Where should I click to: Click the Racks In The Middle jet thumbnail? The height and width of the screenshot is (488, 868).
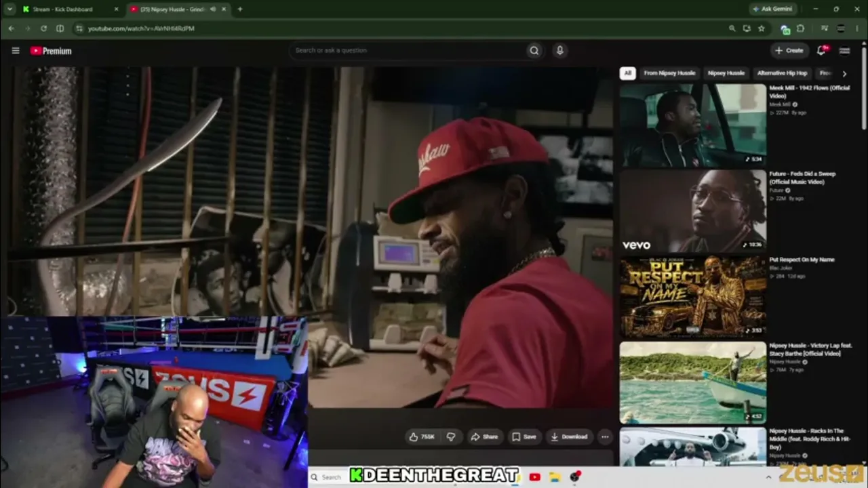[x=692, y=446]
